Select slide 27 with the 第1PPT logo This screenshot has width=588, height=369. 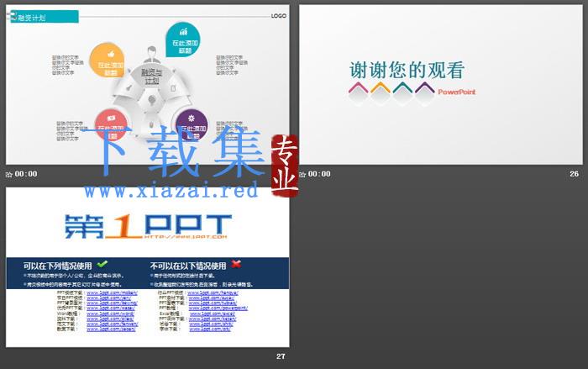[147, 267]
